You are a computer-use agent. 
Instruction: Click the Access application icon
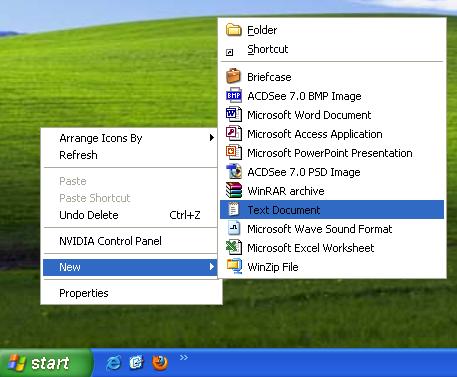point(234,134)
